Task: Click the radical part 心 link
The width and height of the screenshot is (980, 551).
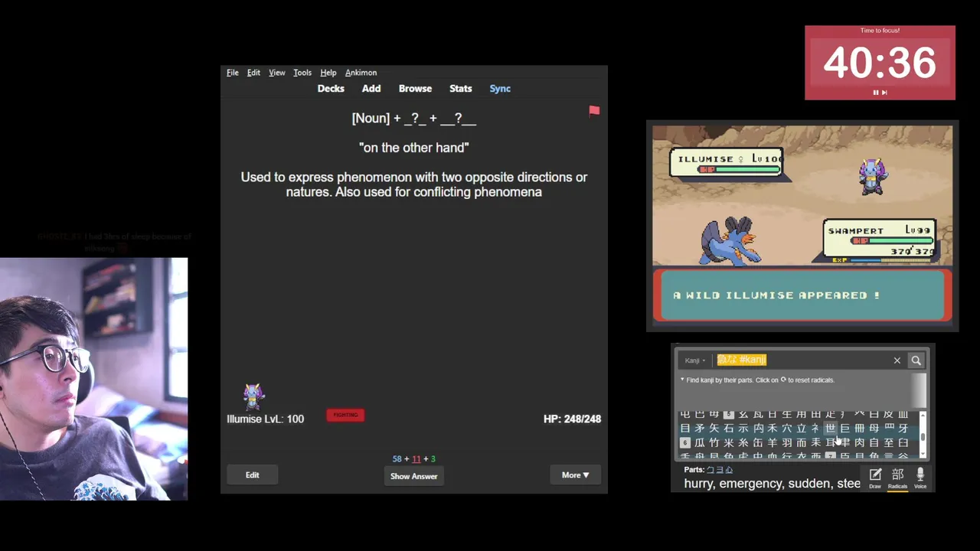Action: click(729, 470)
